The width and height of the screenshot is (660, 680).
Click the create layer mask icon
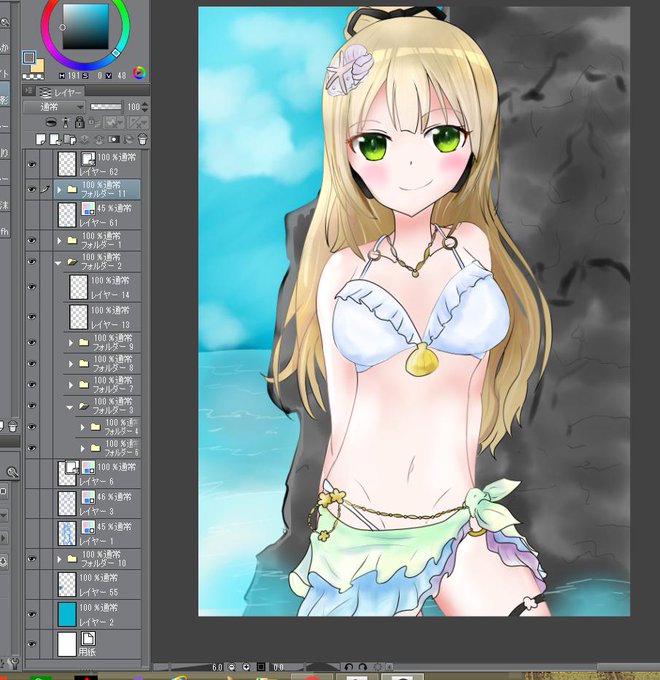tap(114, 139)
